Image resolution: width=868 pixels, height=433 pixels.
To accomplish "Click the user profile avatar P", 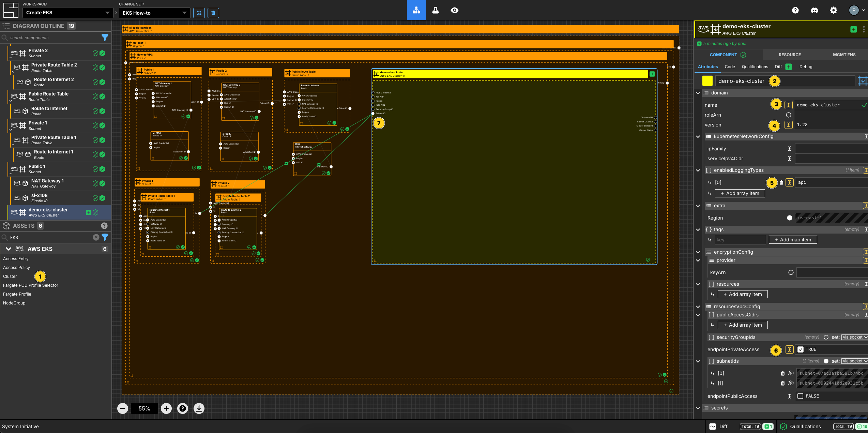I will 853,10.
